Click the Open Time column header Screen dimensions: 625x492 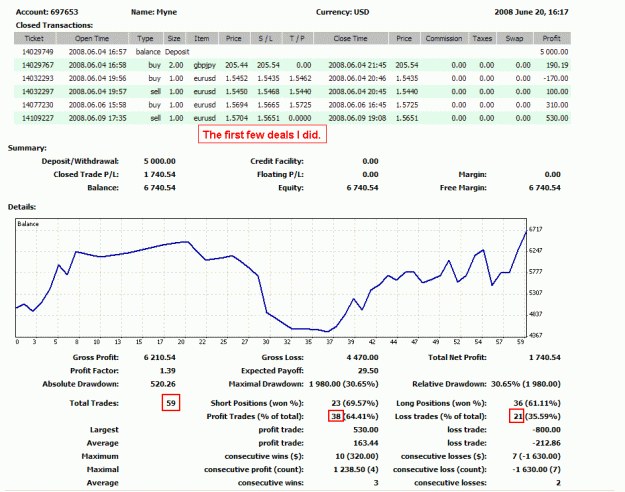[x=92, y=38]
